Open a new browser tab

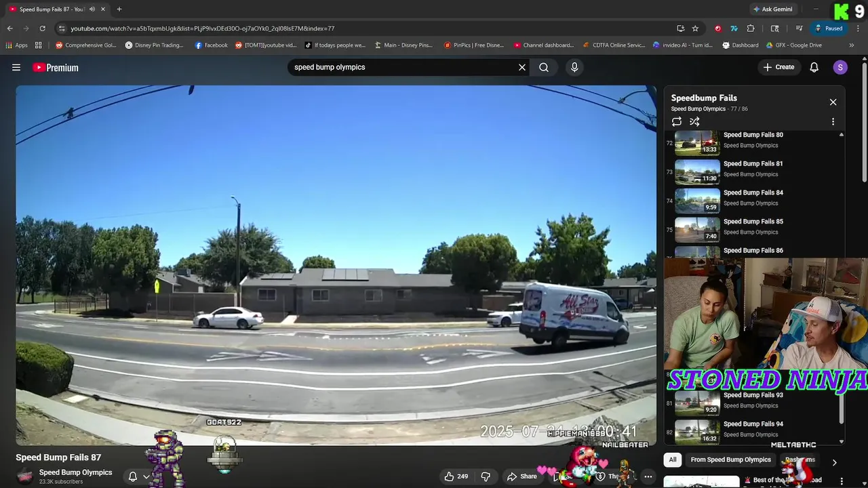(x=119, y=9)
